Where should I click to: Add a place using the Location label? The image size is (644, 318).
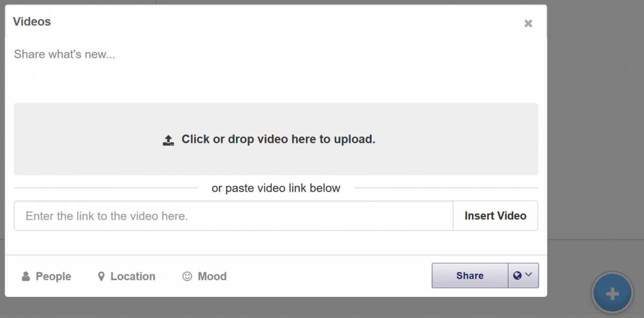coord(133,276)
